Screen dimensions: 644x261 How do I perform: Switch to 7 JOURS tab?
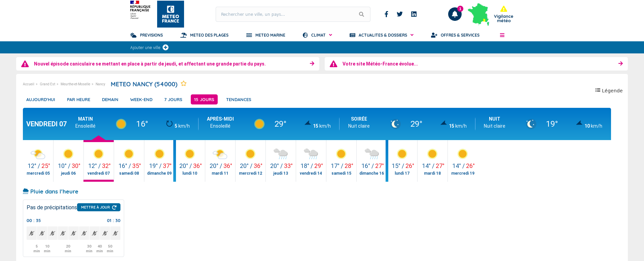pos(173,99)
